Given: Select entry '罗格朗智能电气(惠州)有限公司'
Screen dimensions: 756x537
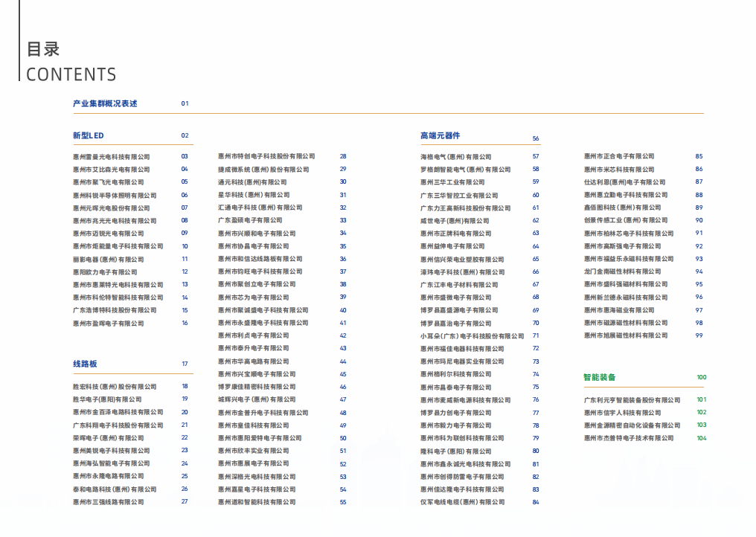Looking at the screenshot, I should pos(466,170).
